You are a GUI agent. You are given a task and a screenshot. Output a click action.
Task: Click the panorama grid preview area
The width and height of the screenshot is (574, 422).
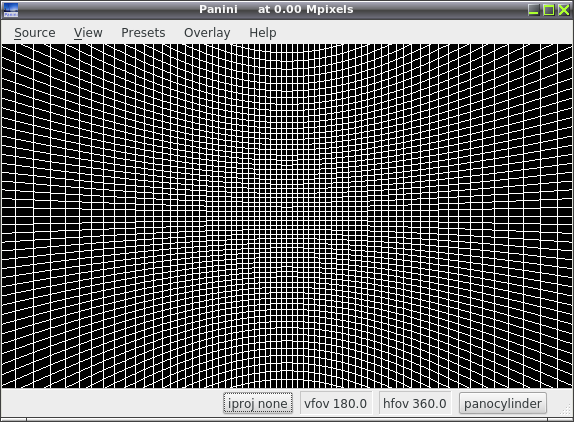pos(287,216)
